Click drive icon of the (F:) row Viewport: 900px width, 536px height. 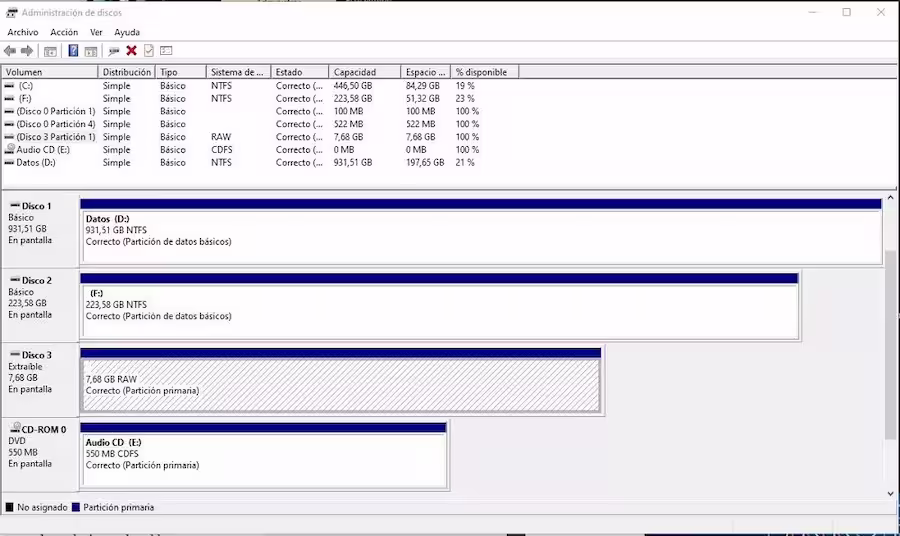pos(9,98)
